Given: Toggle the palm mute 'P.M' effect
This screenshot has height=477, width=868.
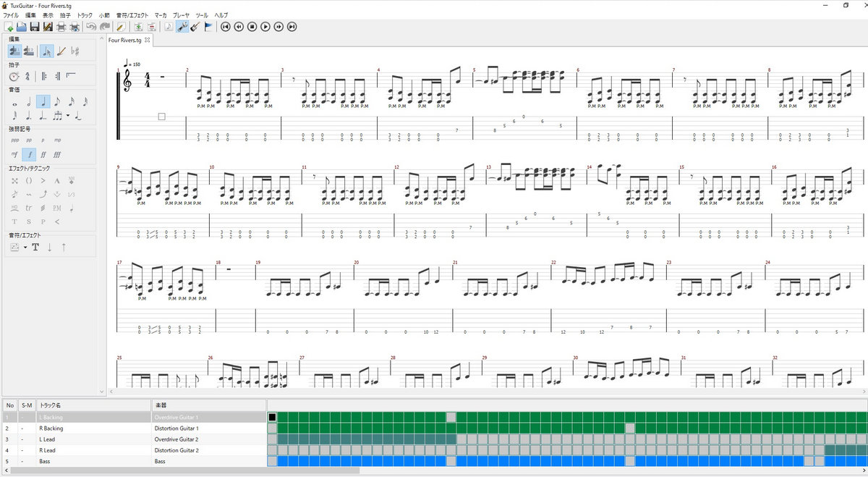Looking at the screenshot, I should 57,208.
